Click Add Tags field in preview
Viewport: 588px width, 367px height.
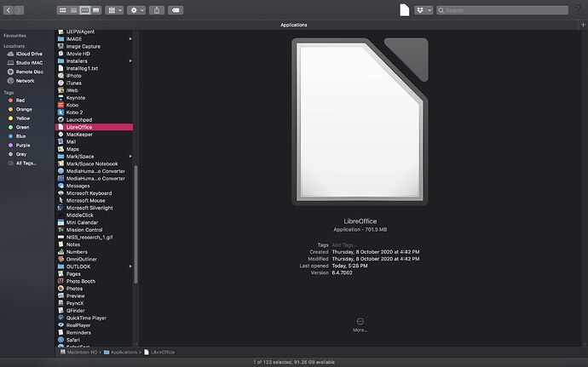344,245
